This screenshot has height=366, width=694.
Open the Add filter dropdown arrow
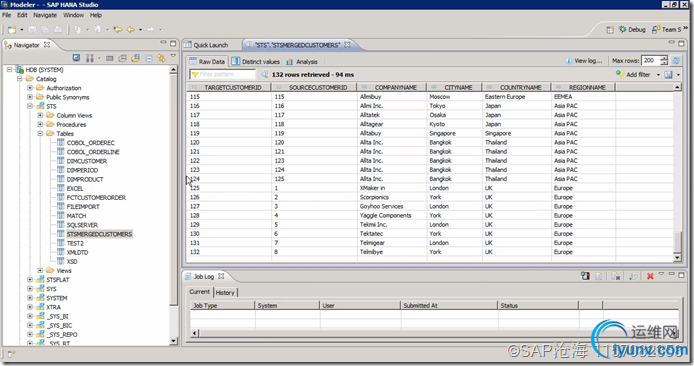point(658,75)
